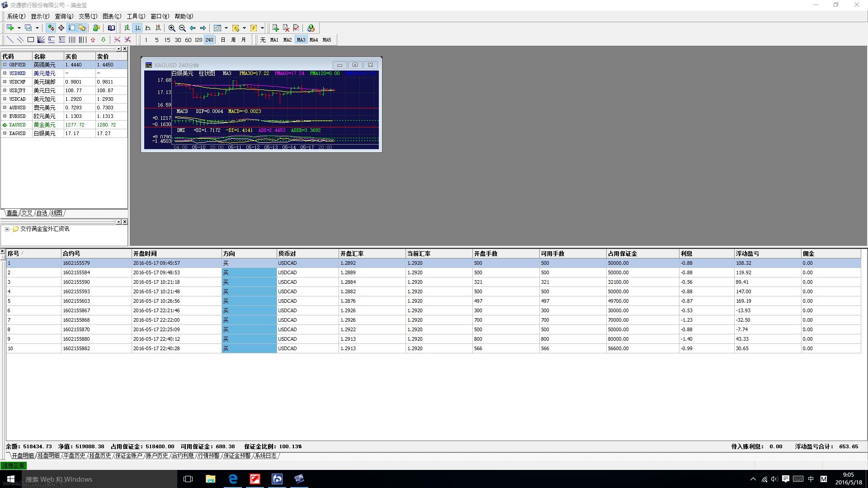
Task: Select the 60 minute timeframe
Action: pyautogui.click(x=188, y=40)
